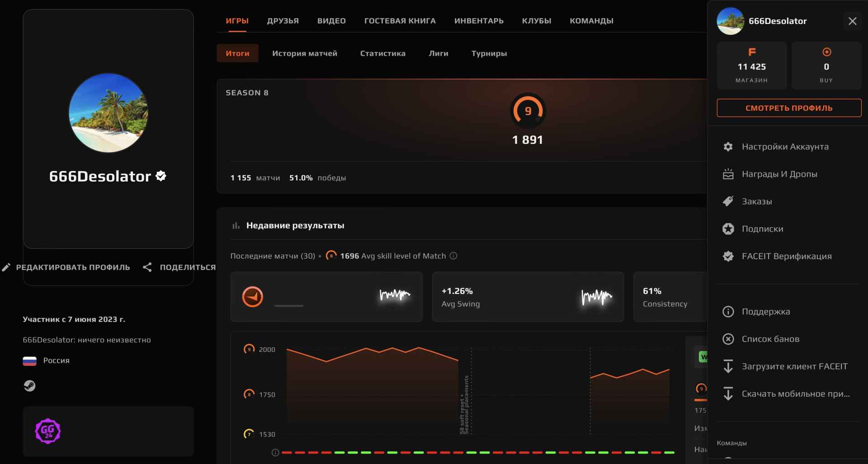This screenshot has width=868, height=464.
Task: Click the Russia flag icon
Action: pos(29,361)
